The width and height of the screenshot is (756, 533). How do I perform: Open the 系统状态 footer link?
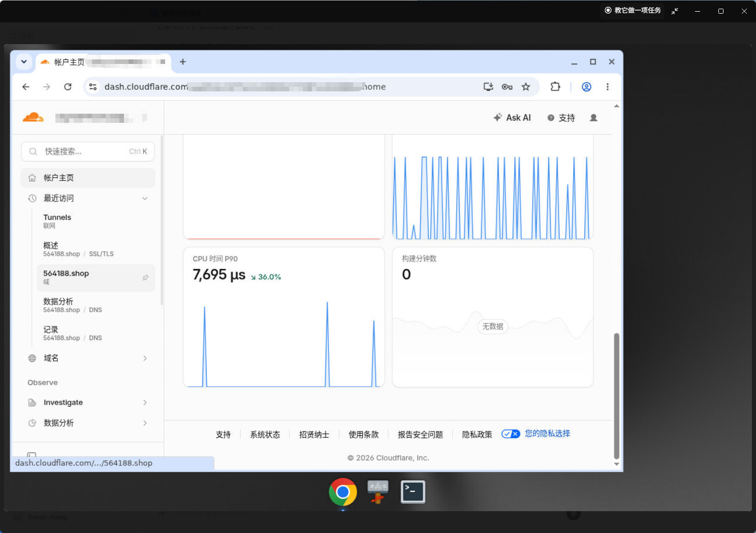click(265, 435)
